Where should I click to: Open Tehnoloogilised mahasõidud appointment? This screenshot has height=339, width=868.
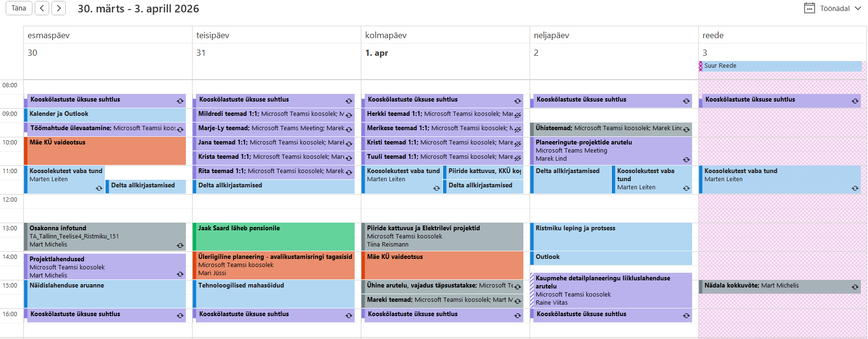tap(276, 294)
